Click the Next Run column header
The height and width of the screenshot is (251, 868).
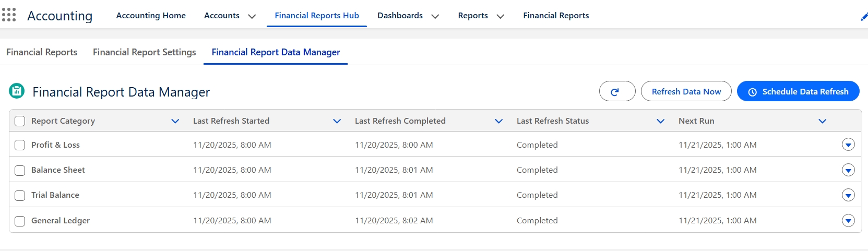(696, 121)
